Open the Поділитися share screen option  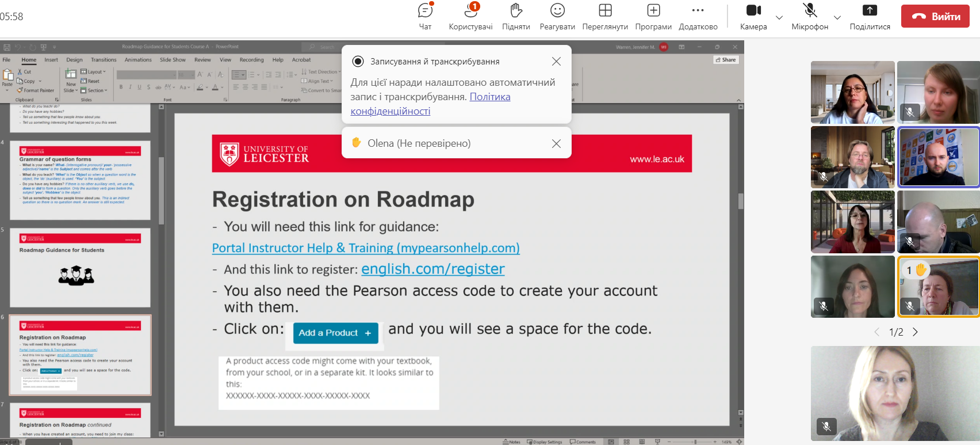[870, 17]
